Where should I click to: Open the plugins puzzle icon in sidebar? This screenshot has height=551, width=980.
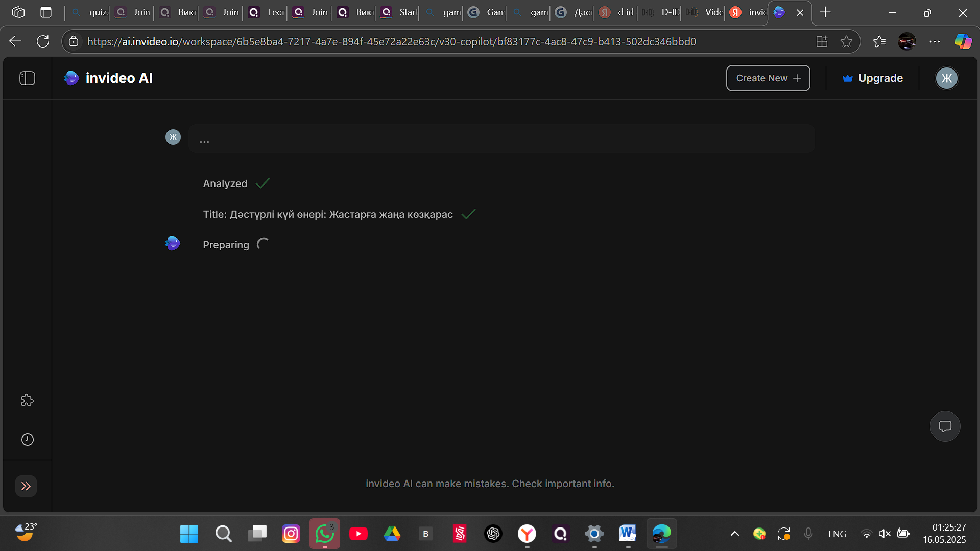(x=27, y=400)
